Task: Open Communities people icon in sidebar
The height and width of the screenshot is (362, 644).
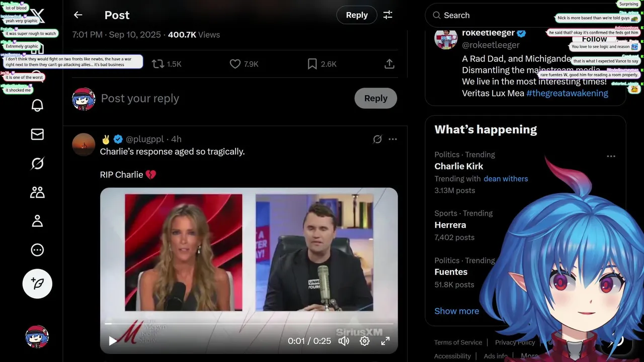Action: tap(37, 192)
